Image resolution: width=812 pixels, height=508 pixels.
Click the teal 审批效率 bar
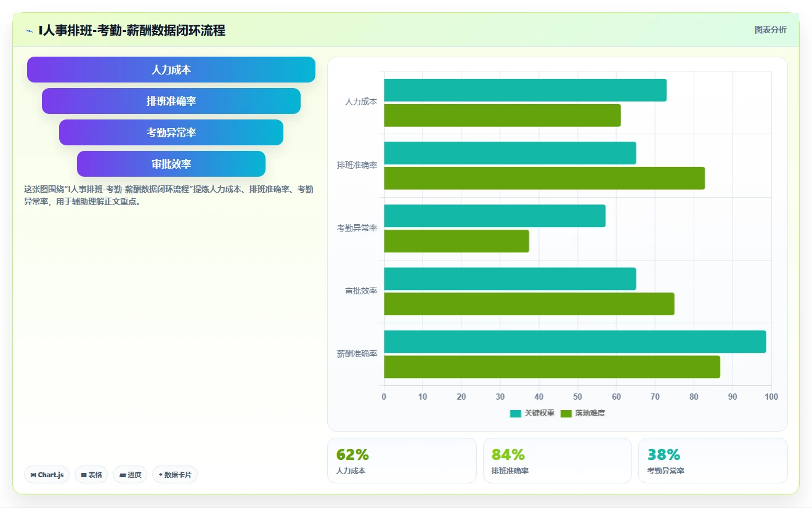tap(510, 279)
